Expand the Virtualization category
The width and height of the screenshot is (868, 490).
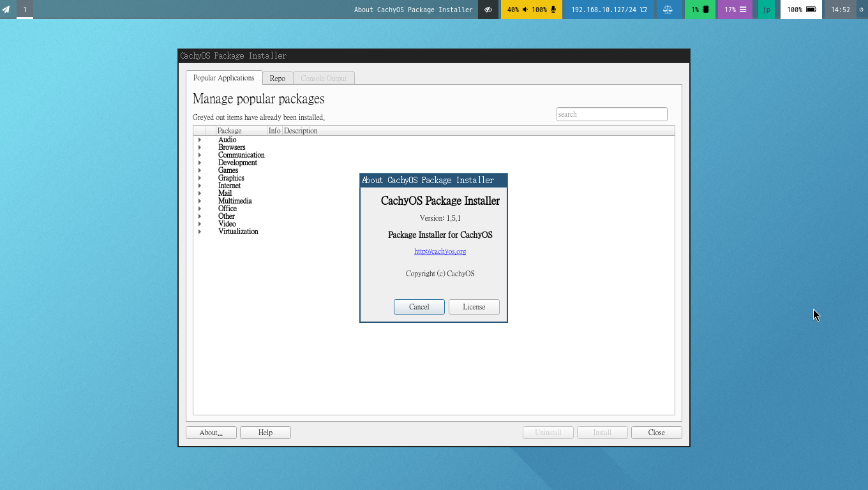[x=200, y=232]
